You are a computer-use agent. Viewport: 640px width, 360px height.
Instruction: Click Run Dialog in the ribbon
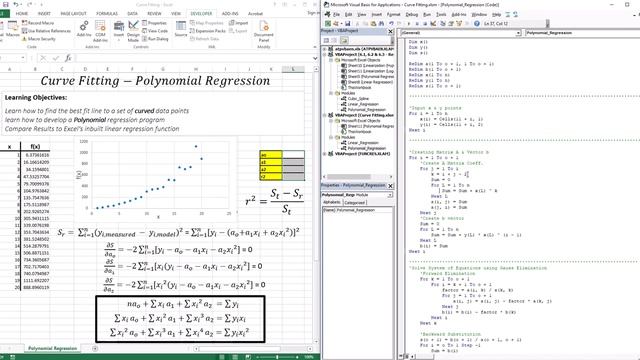point(155,39)
